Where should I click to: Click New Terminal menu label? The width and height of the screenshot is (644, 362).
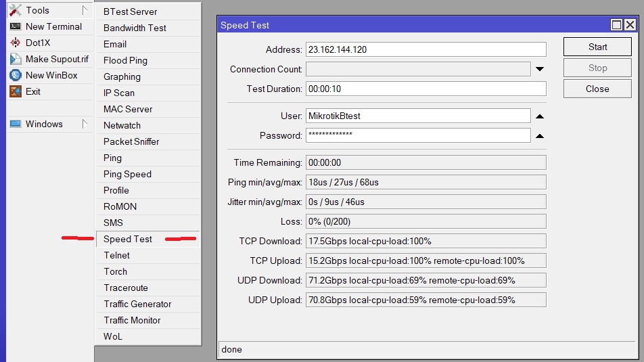point(54,26)
